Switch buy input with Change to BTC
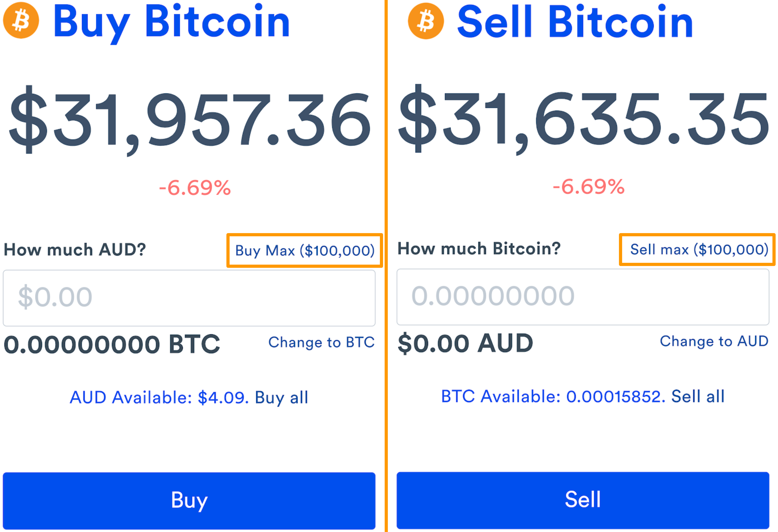The image size is (778, 532). click(321, 342)
